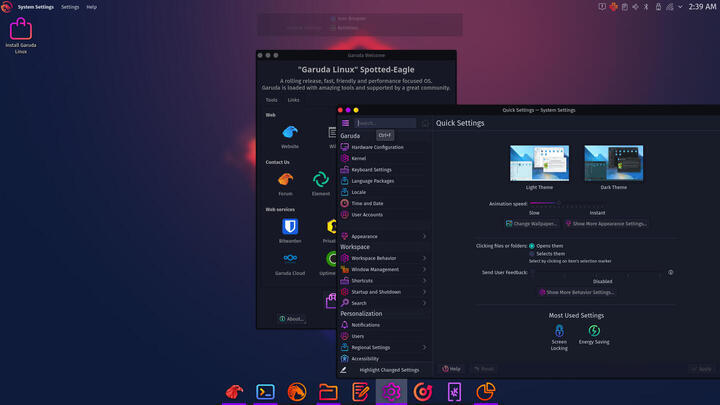Open the clipboard tray icon
Screen dimensions: 720x405
click(x=624, y=7)
